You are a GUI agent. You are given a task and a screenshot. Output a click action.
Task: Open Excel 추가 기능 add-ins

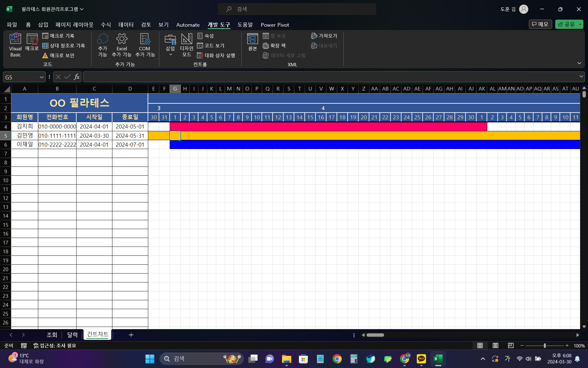point(122,45)
